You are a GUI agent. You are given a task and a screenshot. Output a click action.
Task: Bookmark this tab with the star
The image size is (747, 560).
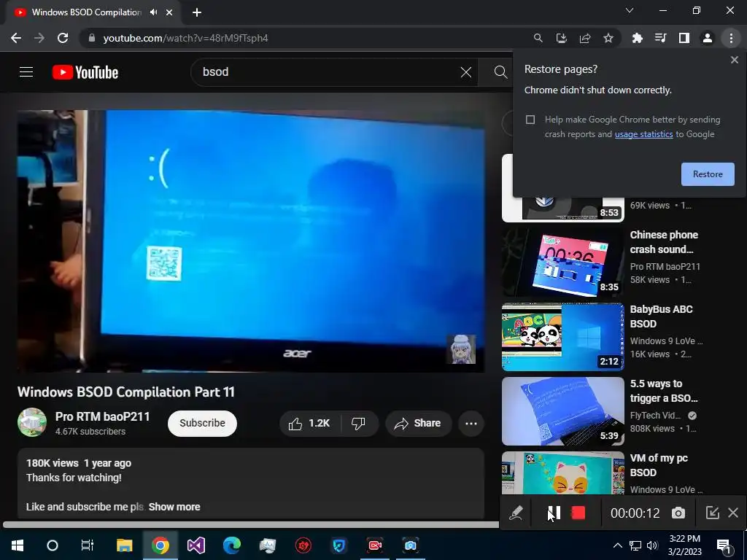608,38
